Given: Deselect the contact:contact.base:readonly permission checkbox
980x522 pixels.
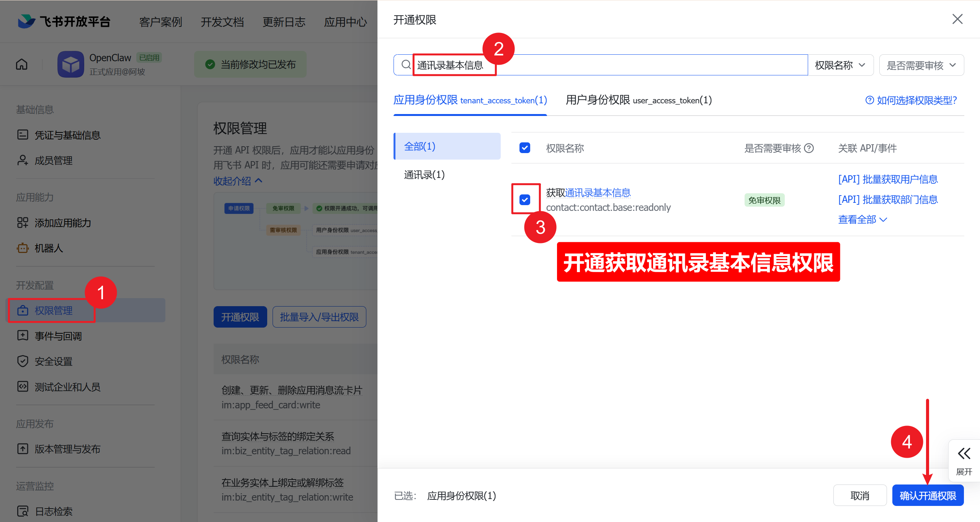Looking at the screenshot, I should click(x=525, y=199).
